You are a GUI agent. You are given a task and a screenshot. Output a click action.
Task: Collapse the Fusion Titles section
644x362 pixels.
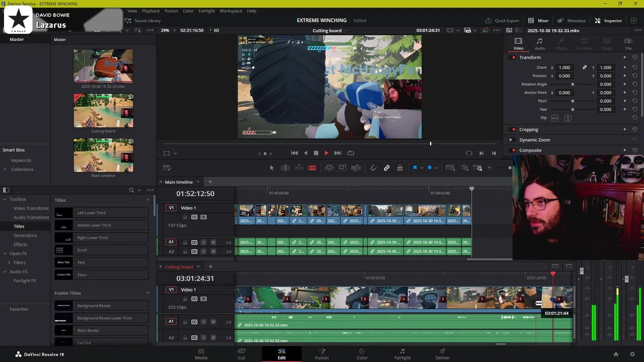point(147,293)
